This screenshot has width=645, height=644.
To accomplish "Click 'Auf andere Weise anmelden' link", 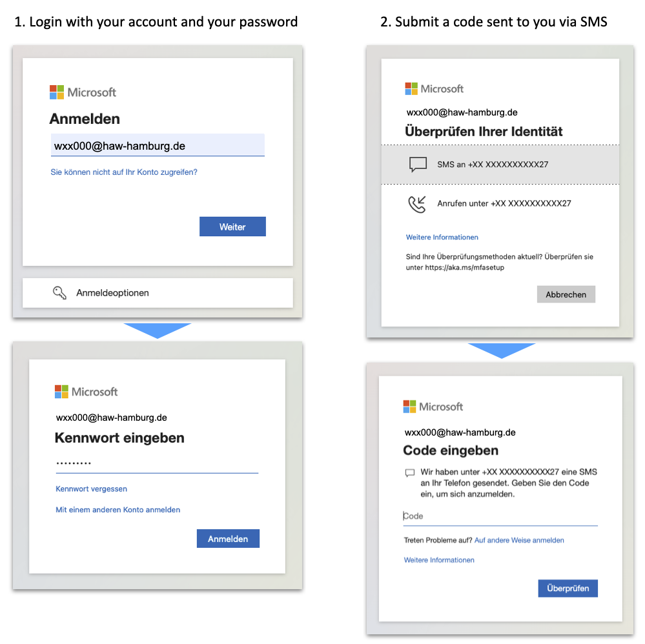I will click(519, 540).
